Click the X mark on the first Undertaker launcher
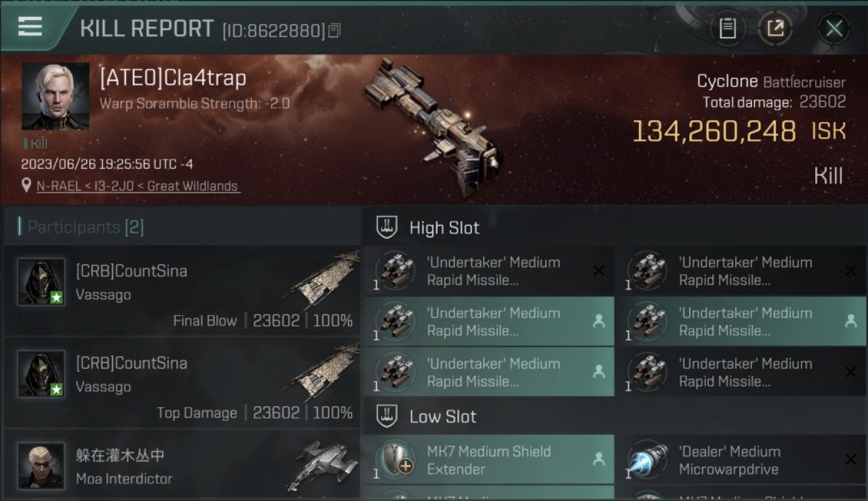 click(599, 271)
